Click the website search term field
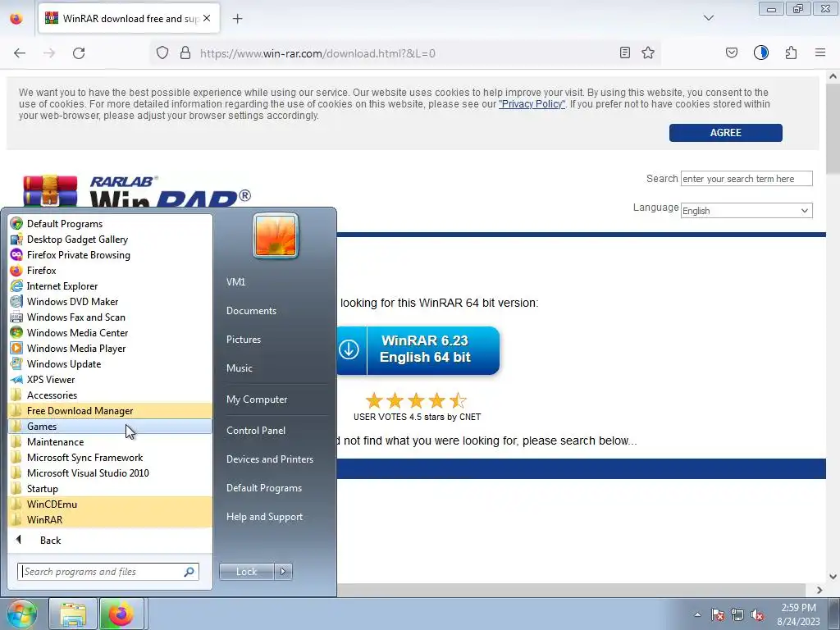Screen dimensions: 840x630 pyautogui.click(x=746, y=178)
